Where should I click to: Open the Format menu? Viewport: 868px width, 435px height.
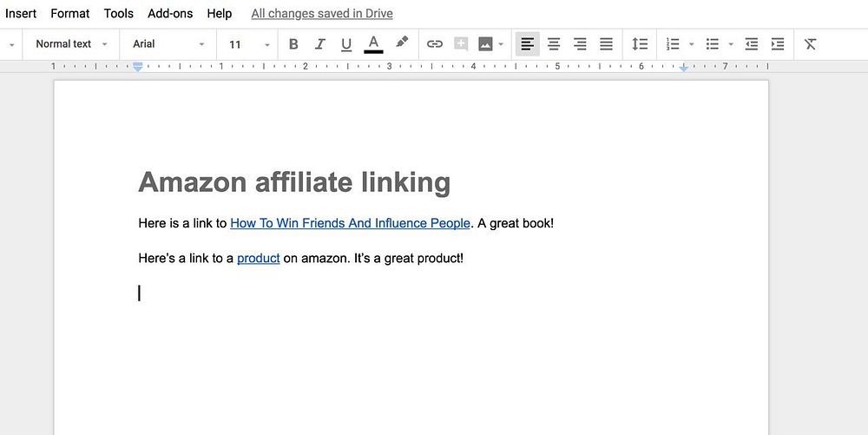[x=69, y=13]
